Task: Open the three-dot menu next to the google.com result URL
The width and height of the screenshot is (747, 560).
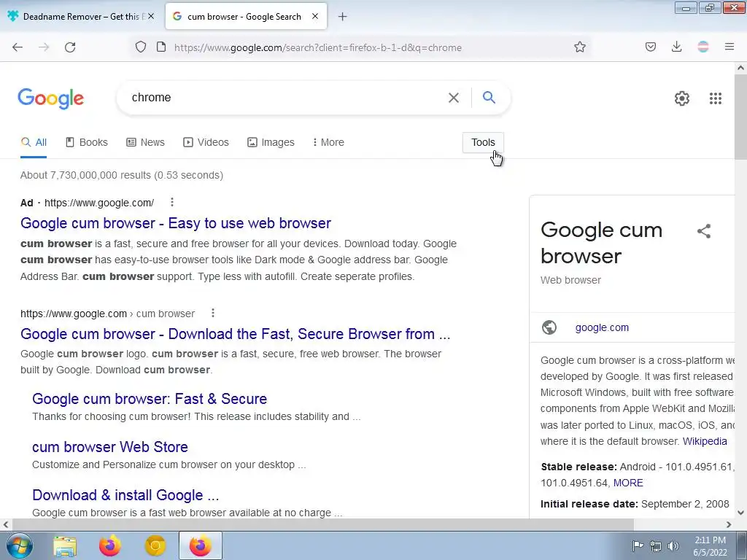Action: point(213,314)
